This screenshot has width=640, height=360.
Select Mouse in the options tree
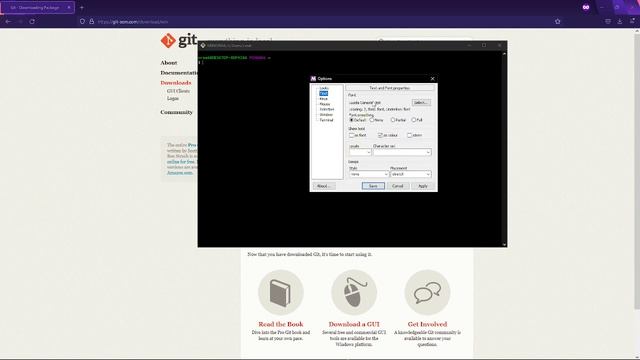click(325, 104)
